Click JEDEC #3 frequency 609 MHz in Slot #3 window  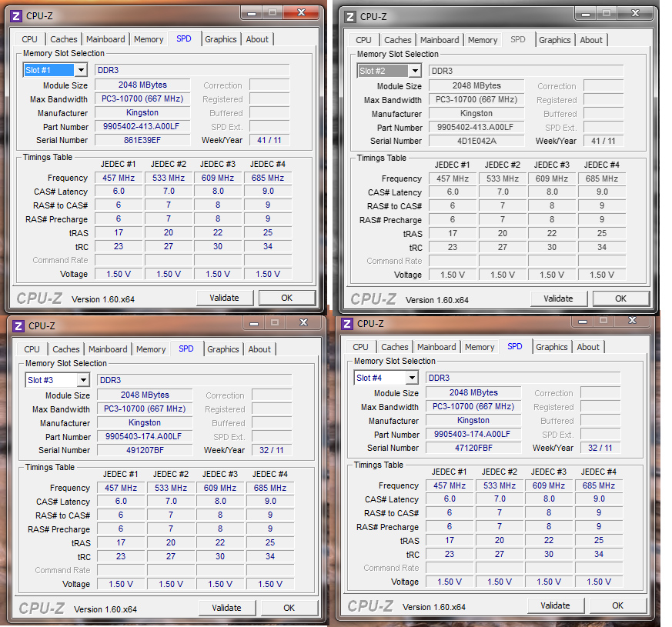pos(220,488)
